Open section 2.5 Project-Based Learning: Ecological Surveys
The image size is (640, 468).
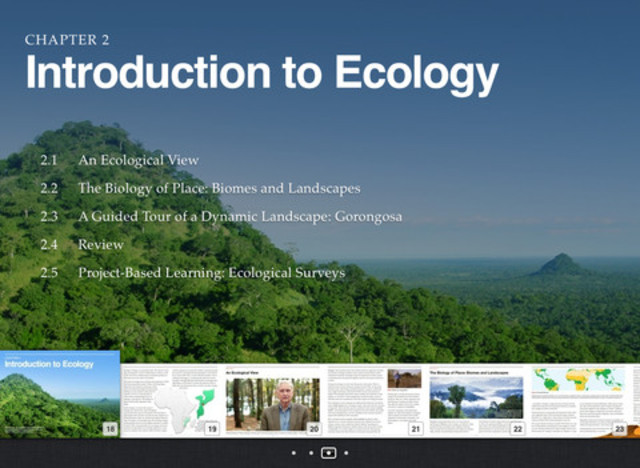(x=193, y=273)
